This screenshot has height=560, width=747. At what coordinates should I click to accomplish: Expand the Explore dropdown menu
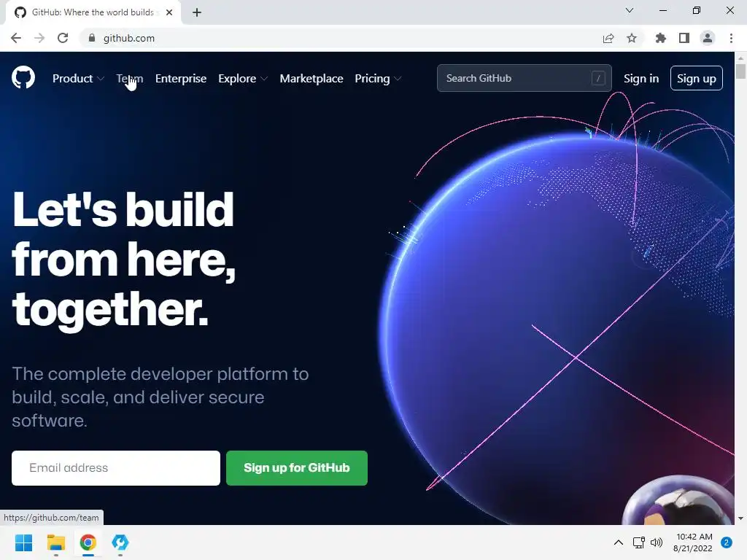242,79
